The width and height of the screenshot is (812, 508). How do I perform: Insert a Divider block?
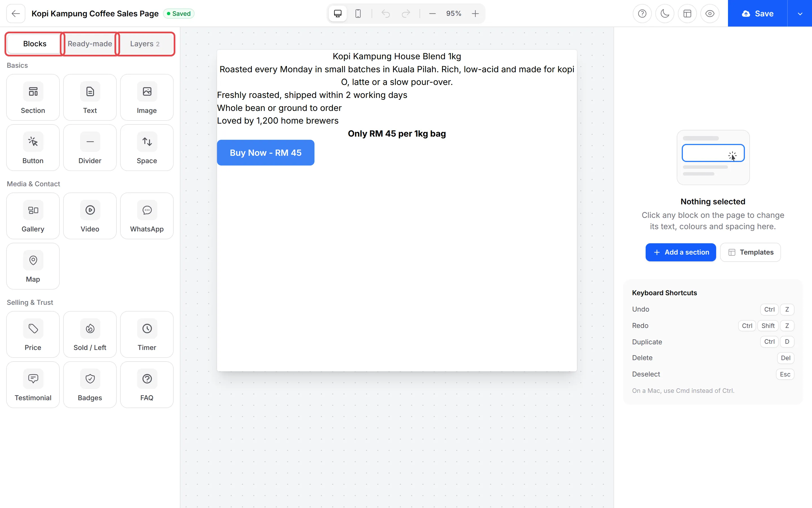click(90, 148)
